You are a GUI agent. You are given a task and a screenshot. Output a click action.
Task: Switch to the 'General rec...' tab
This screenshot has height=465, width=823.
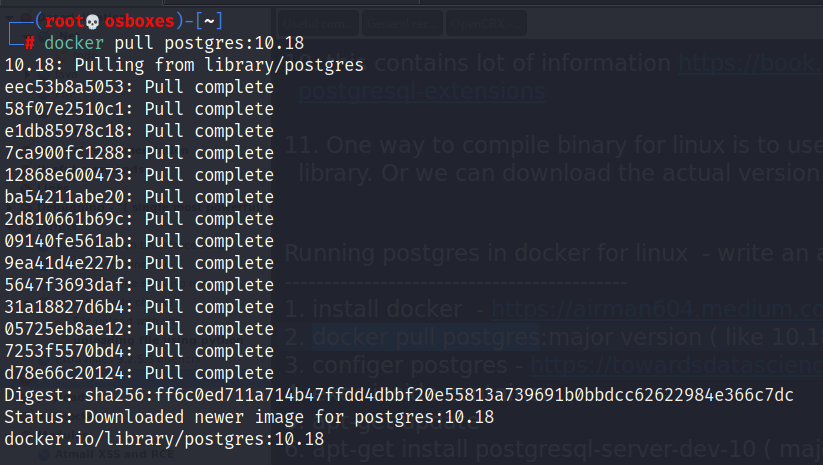402,23
